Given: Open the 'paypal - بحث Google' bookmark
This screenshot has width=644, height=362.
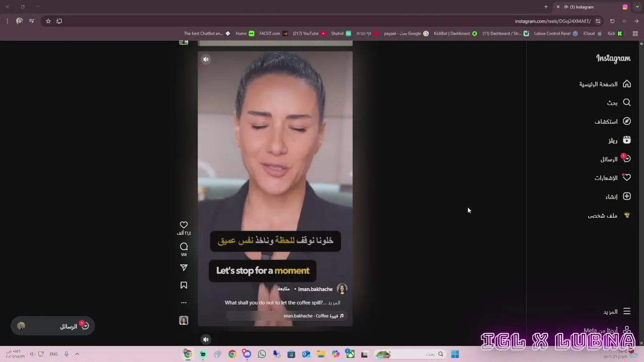Looking at the screenshot, I should (x=406, y=34).
